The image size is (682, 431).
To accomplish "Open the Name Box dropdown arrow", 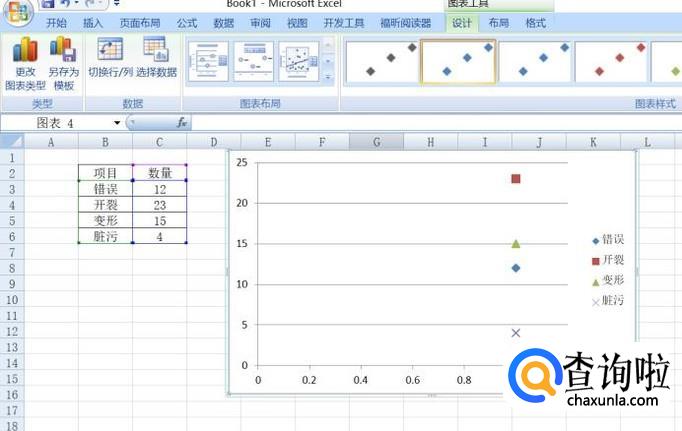I will (117, 123).
